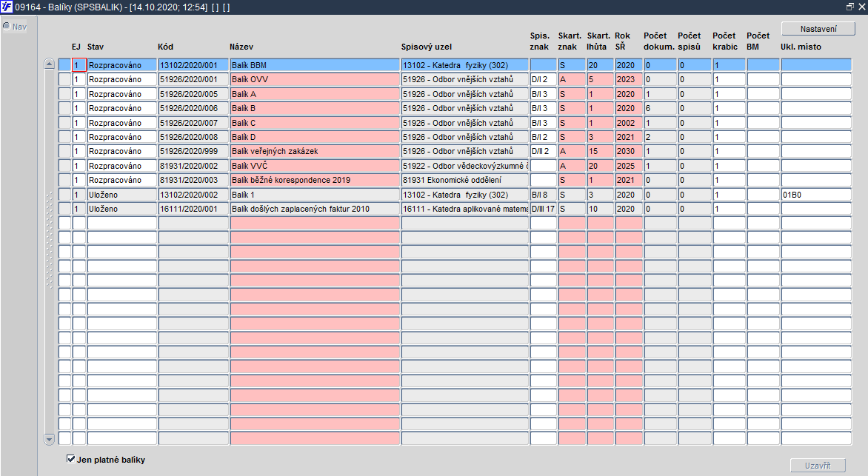Click the Kód column header
The image size is (868, 476).
(x=165, y=47)
